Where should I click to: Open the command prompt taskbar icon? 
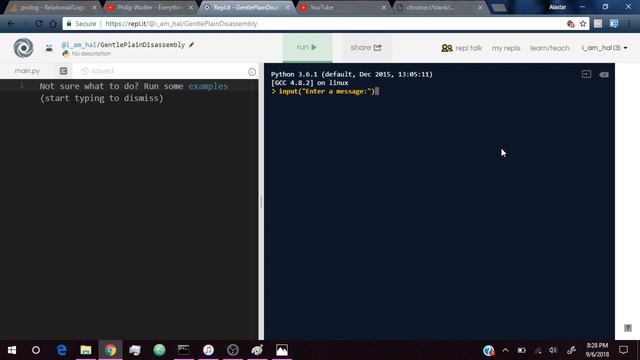[184, 350]
